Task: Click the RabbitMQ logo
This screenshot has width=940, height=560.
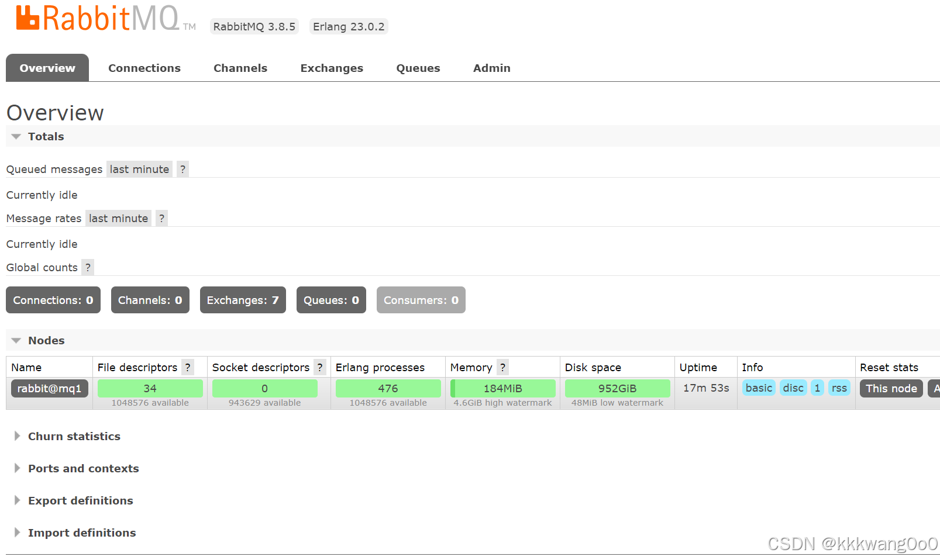Action: [105, 18]
